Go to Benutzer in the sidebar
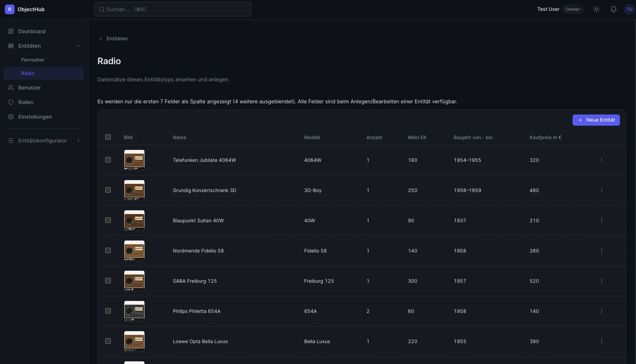The height and width of the screenshot is (364, 636). (x=43, y=88)
